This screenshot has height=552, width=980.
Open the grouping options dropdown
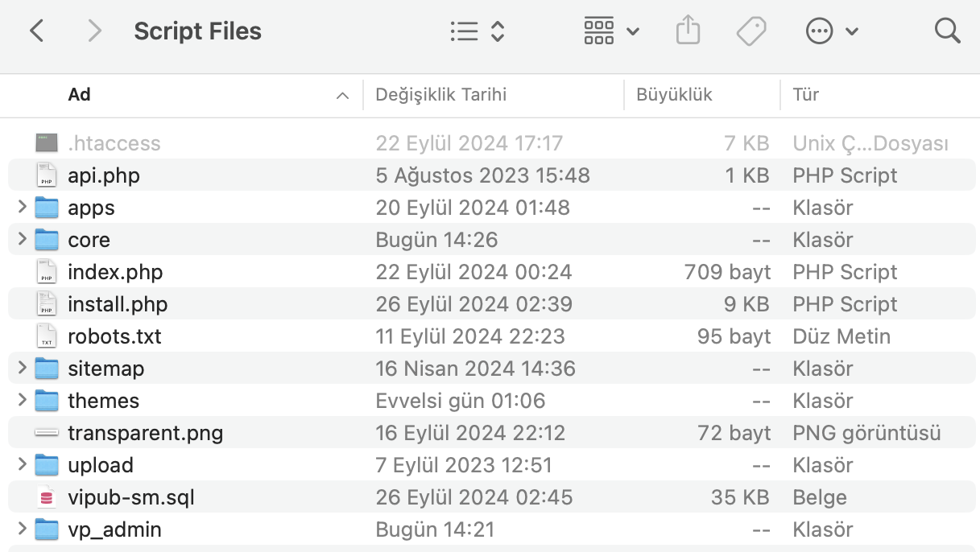click(610, 31)
